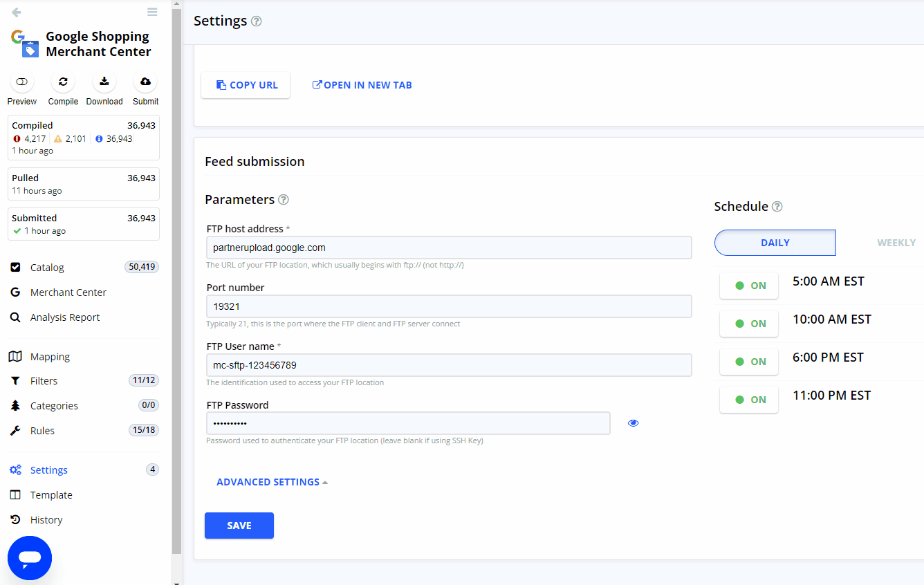This screenshot has height=585, width=924.
Task: Click the Pulled status card
Action: click(x=84, y=184)
